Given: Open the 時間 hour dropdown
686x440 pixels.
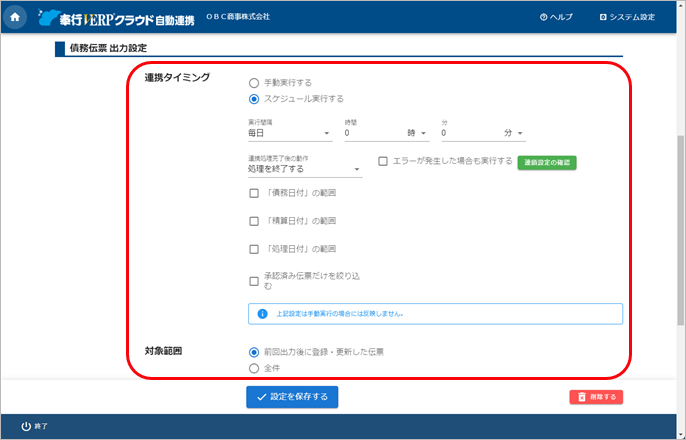Looking at the screenshot, I should [387, 133].
